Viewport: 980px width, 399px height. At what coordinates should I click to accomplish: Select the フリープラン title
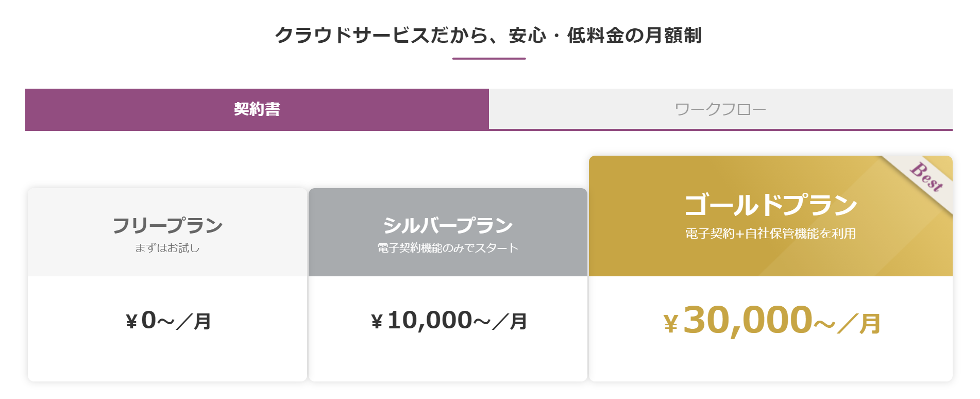[x=167, y=225]
